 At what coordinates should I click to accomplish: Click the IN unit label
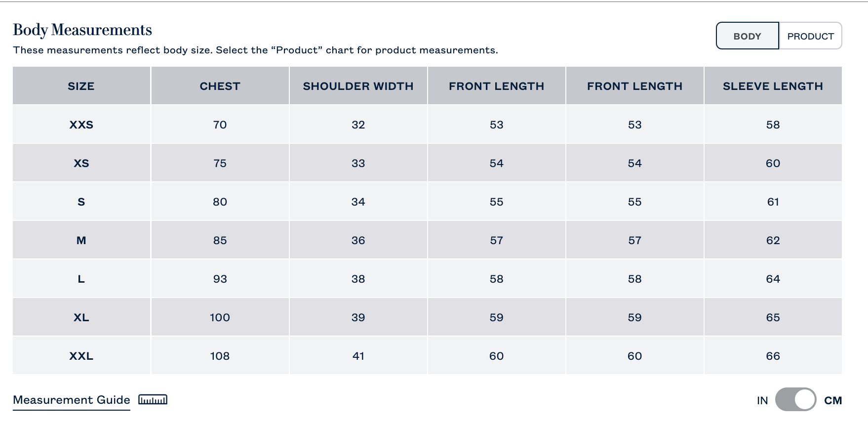tap(762, 400)
